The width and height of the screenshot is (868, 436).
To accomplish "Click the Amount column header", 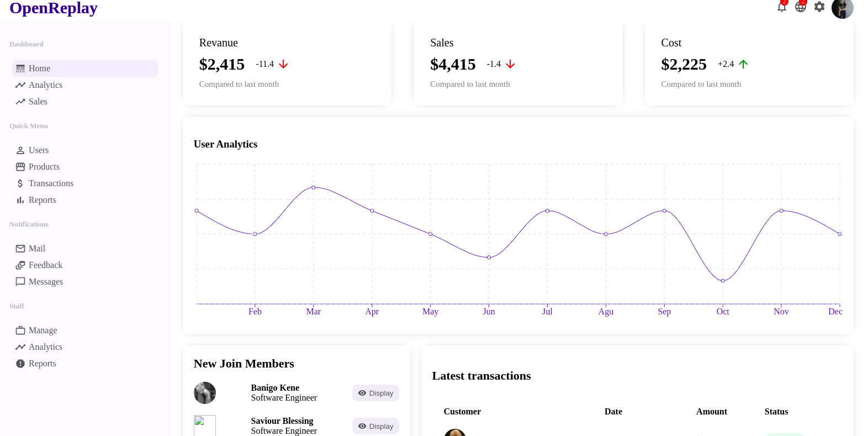I will tap(712, 412).
